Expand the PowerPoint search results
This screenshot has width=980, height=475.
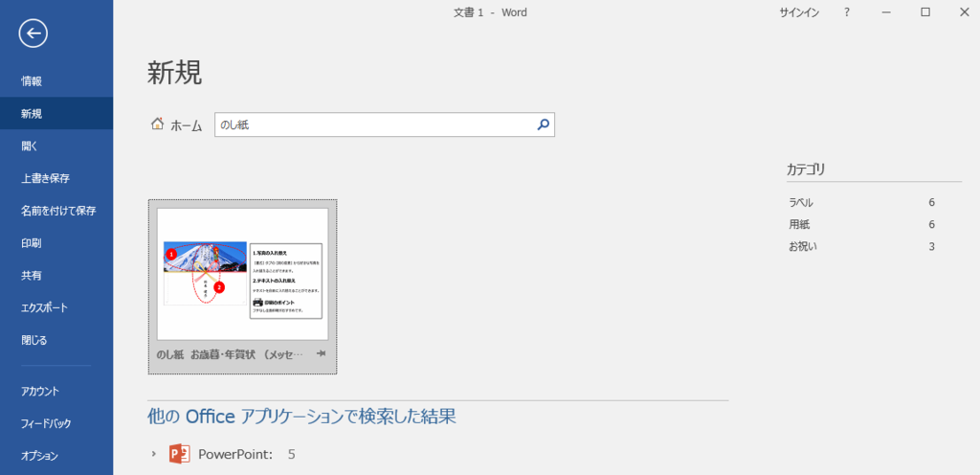[154, 454]
